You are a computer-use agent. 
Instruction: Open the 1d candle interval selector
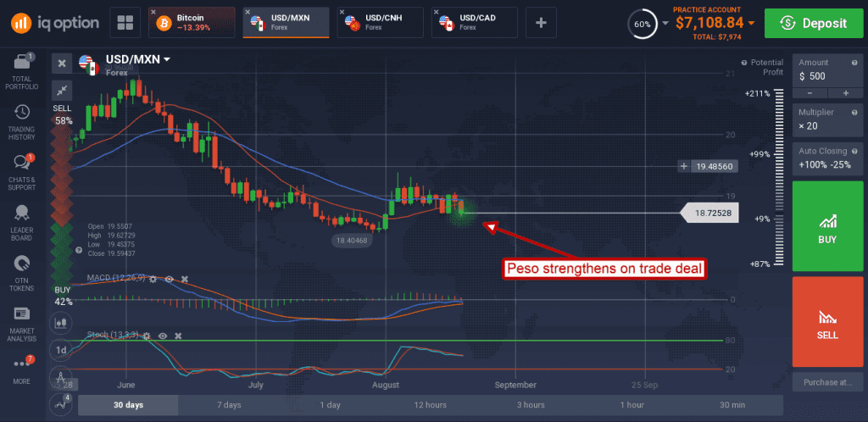pyautogui.click(x=60, y=349)
